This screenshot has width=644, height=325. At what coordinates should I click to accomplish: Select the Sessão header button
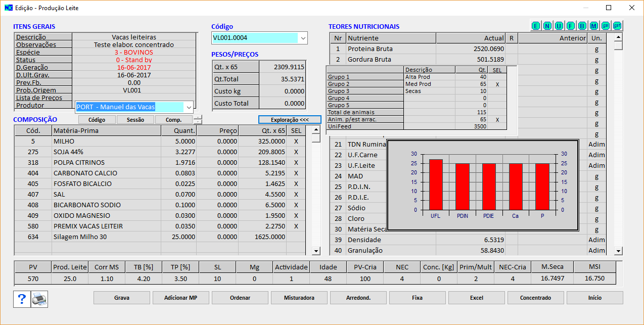pyautogui.click(x=135, y=120)
